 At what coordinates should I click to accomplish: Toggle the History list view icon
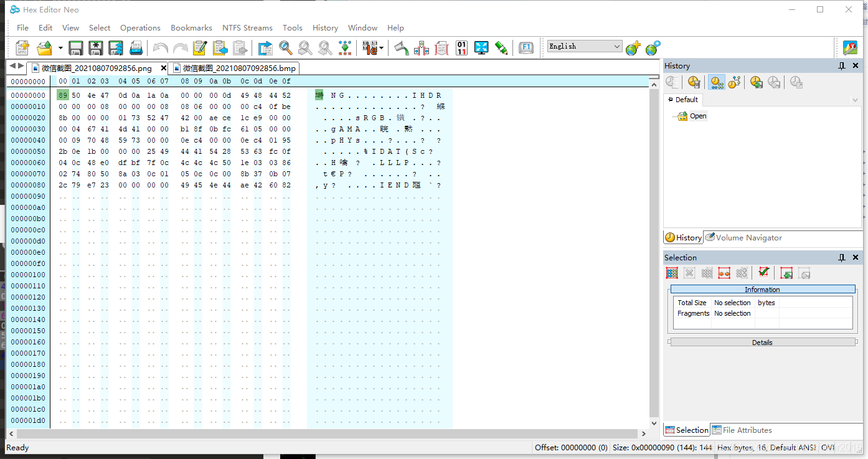pos(717,82)
